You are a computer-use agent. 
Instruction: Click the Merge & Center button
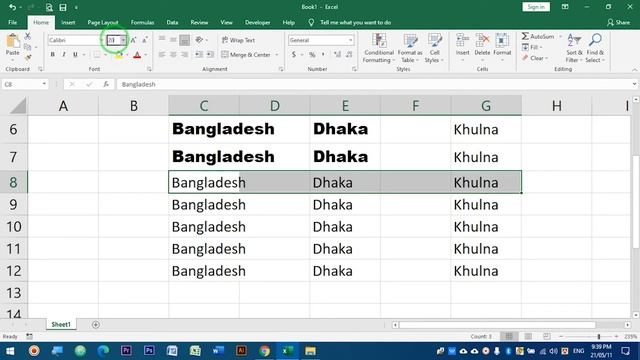click(246, 55)
